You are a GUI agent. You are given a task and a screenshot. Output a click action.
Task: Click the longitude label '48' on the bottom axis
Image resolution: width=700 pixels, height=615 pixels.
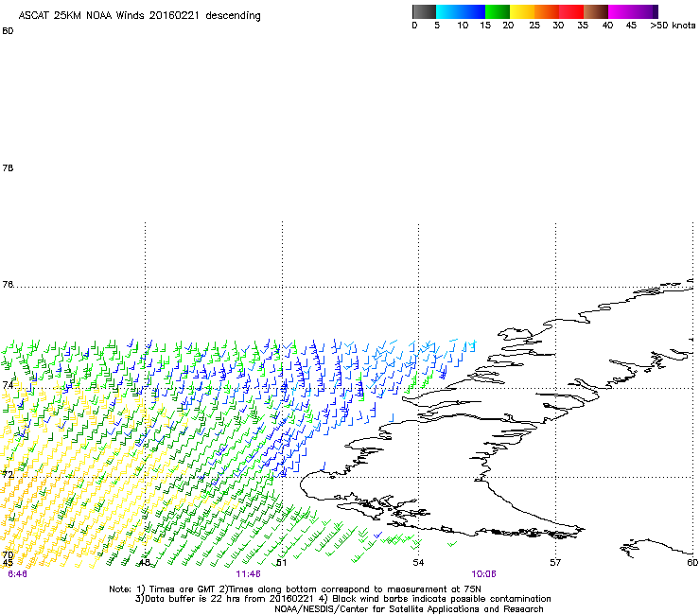tap(144, 563)
